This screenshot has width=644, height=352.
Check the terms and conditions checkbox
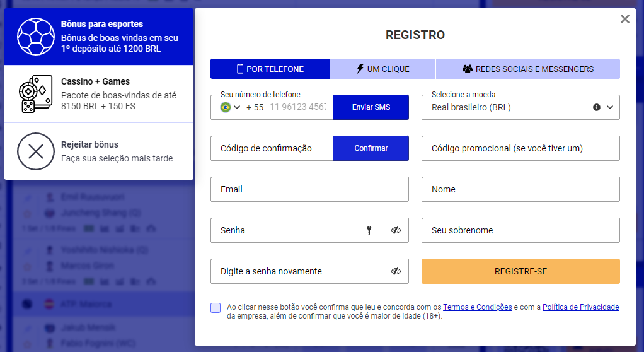pos(216,308)
